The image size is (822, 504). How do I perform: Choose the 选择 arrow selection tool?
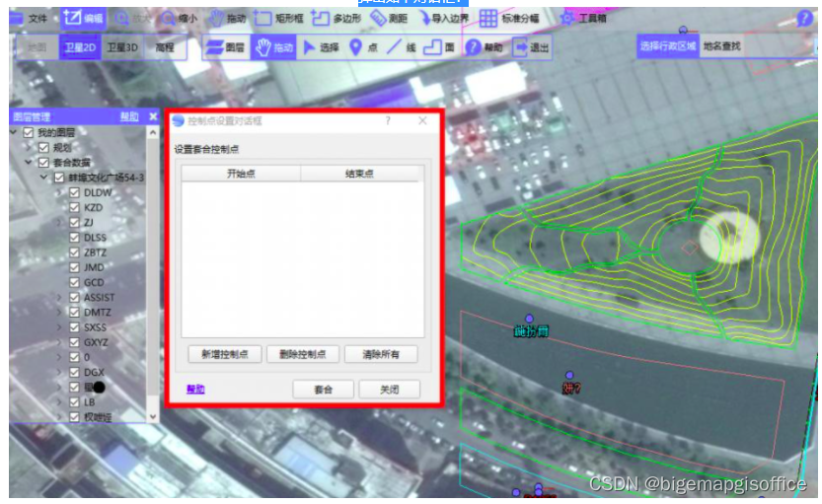321,47
